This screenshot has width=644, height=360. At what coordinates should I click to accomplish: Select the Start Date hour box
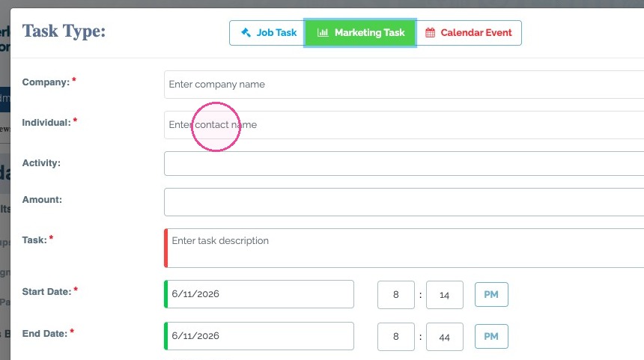click(396, 295)
